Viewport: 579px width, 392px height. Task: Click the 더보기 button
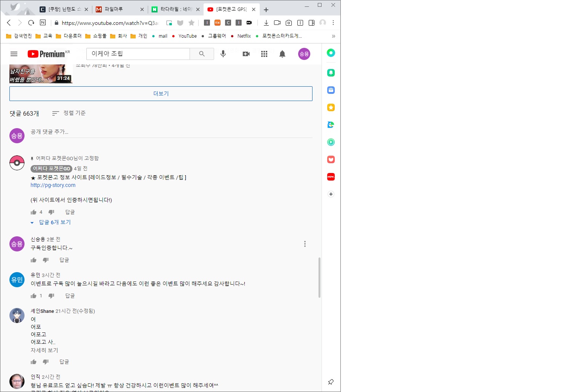point(161,93)
